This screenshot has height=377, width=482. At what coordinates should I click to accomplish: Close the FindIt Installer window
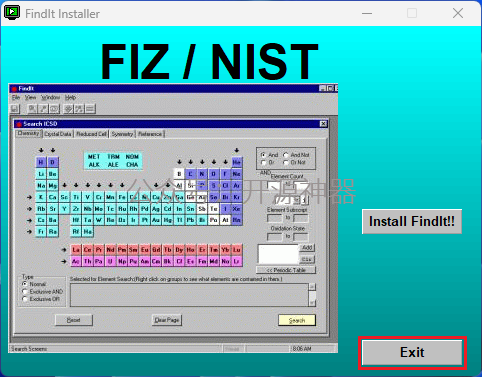tap(458, 13)
